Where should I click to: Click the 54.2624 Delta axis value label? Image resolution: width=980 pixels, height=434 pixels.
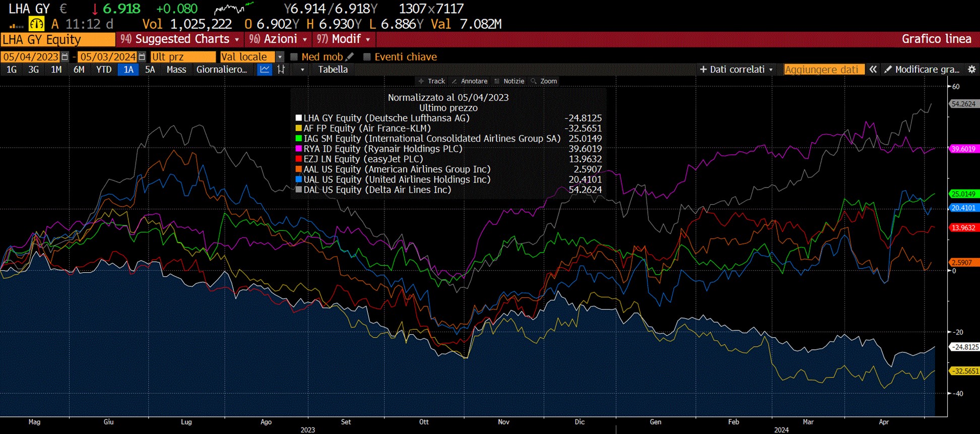[x=963, y=104]
